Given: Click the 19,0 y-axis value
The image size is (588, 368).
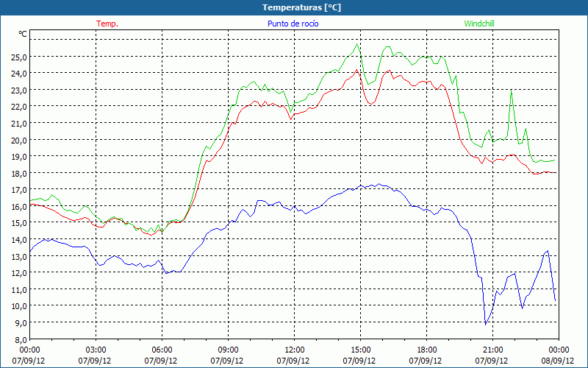Looking at the screenshot, I should click(x=20, y=157).
